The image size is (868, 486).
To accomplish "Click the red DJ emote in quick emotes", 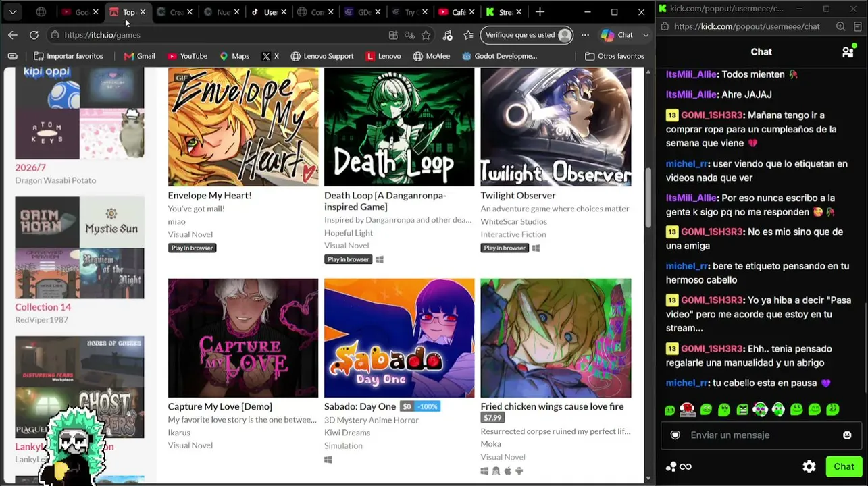I will (x=688, y=409).
